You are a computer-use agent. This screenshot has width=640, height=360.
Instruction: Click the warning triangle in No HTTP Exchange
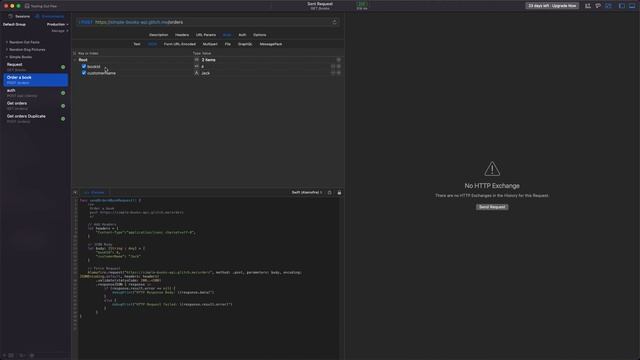(x=492, y=169)
